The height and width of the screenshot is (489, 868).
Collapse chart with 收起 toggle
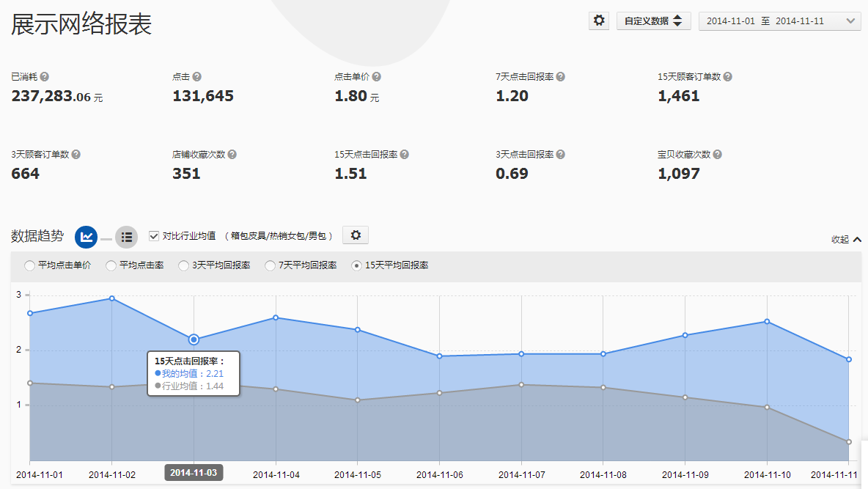click(x=846, y=240)
